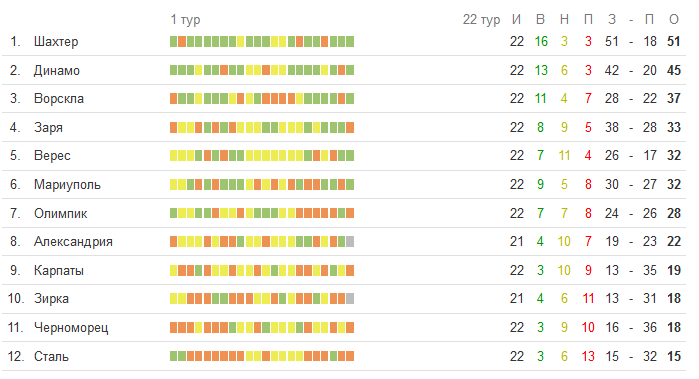
Task: Click Шахтер's second-round orange result square
Action: (182, 41)
